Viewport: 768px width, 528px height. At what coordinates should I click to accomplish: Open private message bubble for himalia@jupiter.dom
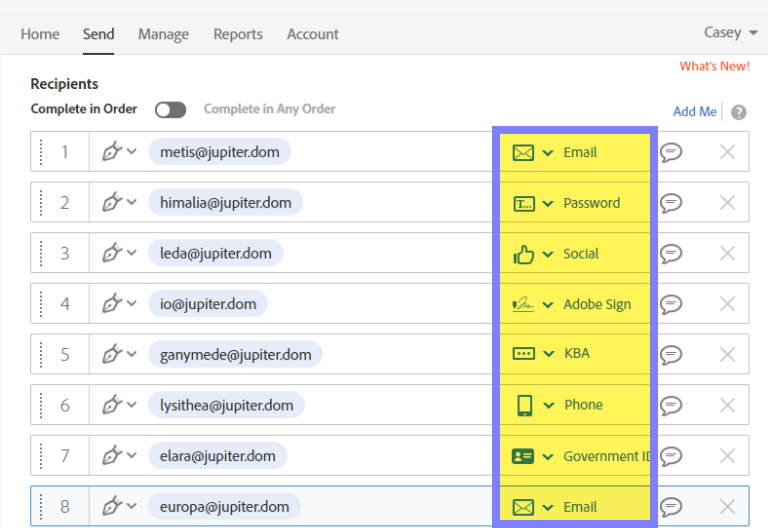tap(671, 203)
